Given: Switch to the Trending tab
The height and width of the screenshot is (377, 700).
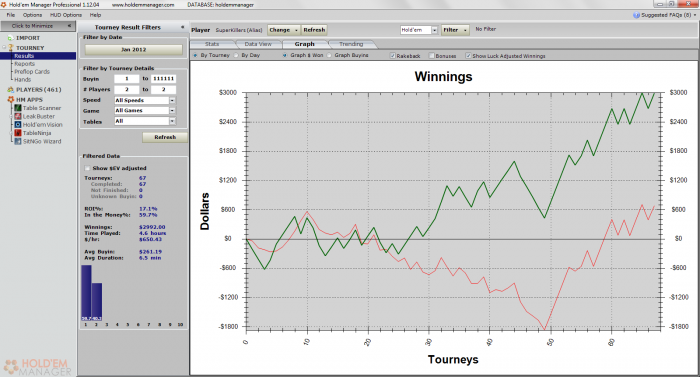Looking at the screenshot, I should pos(351,44).
